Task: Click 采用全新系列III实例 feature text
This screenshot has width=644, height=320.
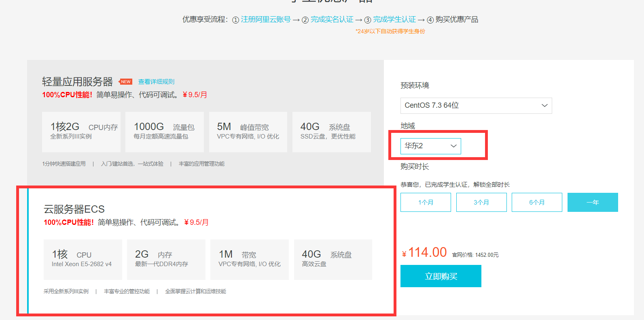Action: (x=66, y=291)
